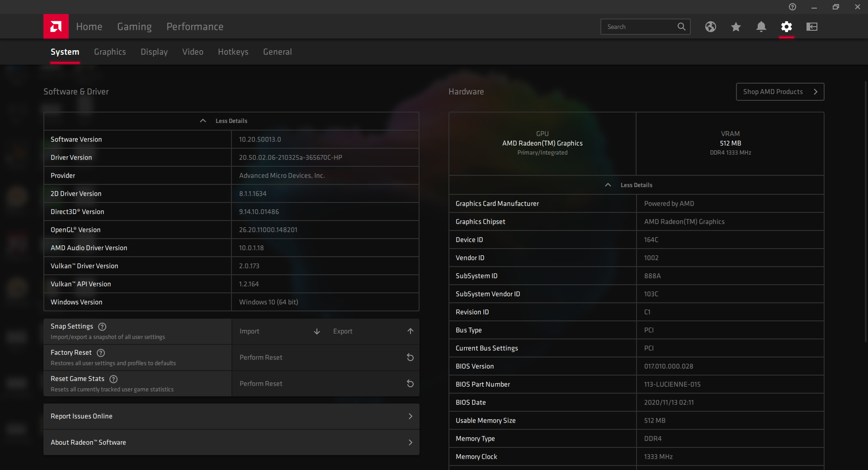Click Import snapshot button
868x470 pixels.
click(278, 331)
